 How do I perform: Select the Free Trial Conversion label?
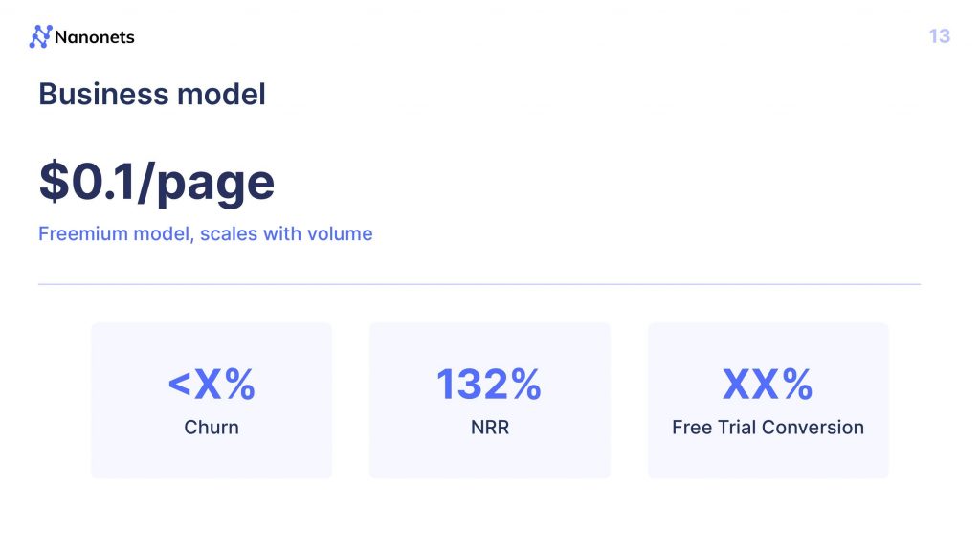[768, 428]
